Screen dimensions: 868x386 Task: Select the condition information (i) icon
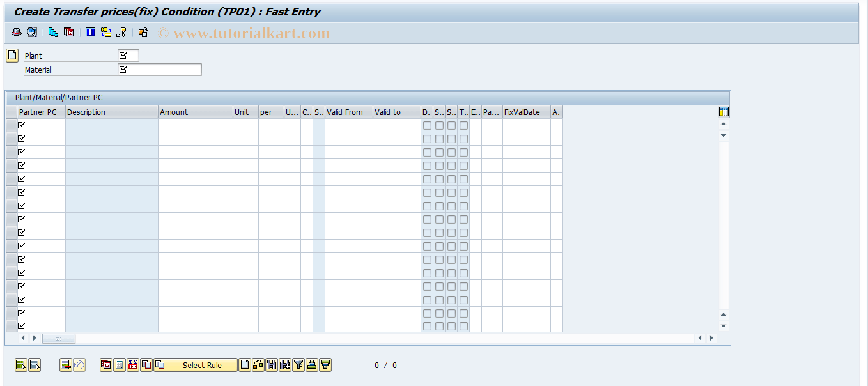(x=90, y=32)
